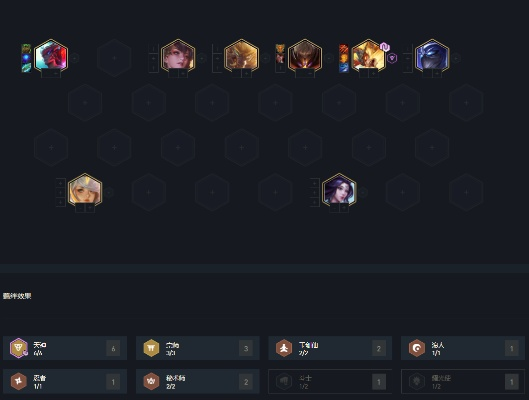
Task: Click the empty hex slot next to the red-masked champion
Action: [x=114, y=58]
